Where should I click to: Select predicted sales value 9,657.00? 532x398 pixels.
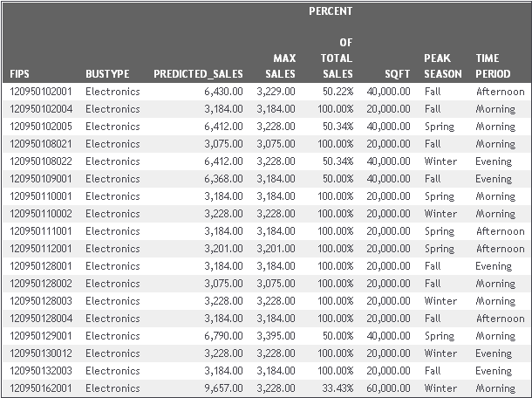click(x=223, y=388)
